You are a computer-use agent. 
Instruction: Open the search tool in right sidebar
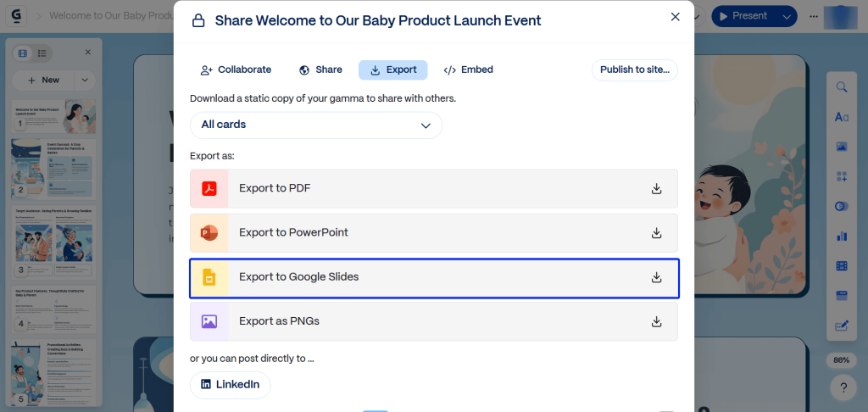pyautogui.click(x=842, y=87)
